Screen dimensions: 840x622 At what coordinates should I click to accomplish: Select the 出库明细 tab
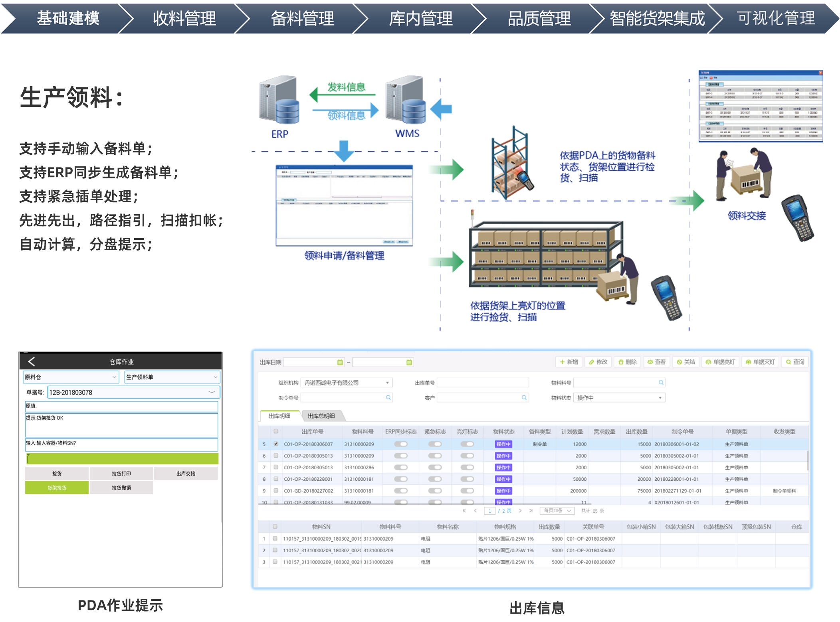(279, 416)
